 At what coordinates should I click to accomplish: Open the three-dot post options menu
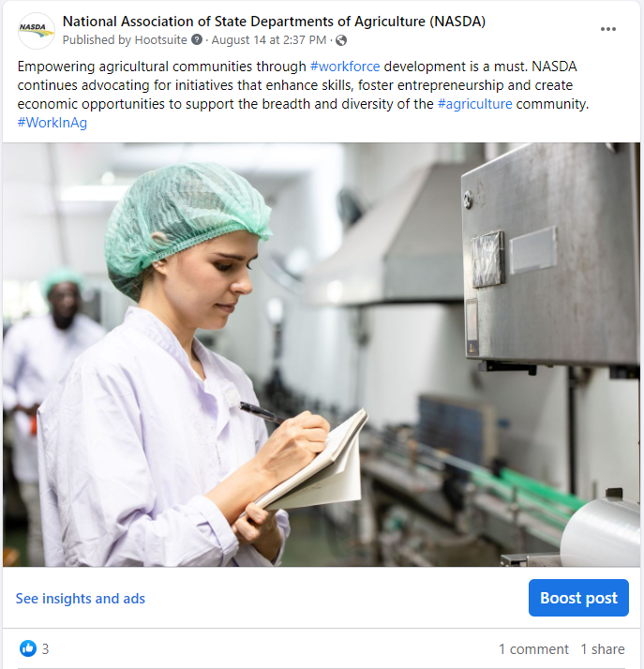coord(607,29)
